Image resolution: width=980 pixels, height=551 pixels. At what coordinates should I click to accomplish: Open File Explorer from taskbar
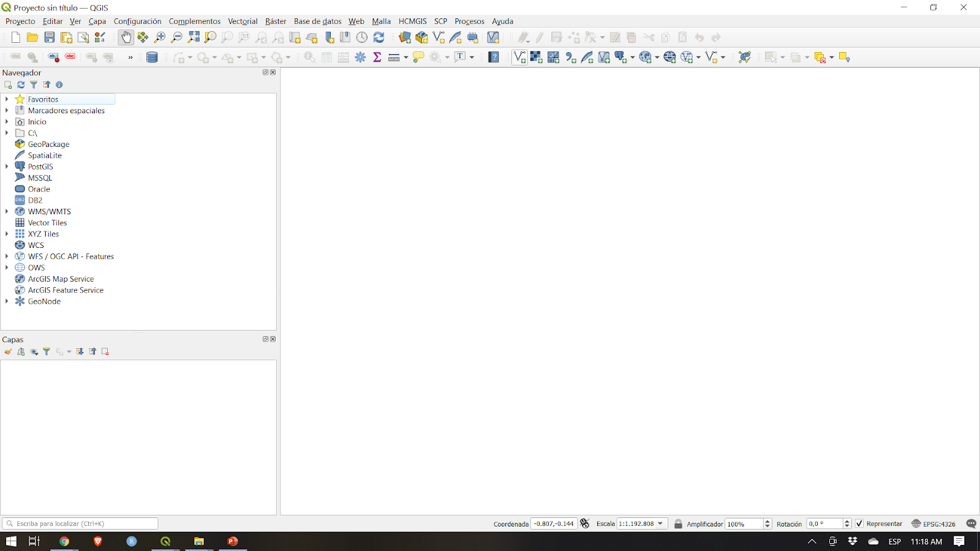199,541
